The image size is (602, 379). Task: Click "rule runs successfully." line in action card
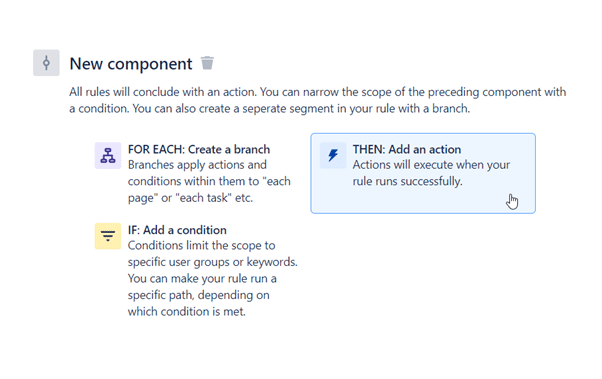coord(408,181)
